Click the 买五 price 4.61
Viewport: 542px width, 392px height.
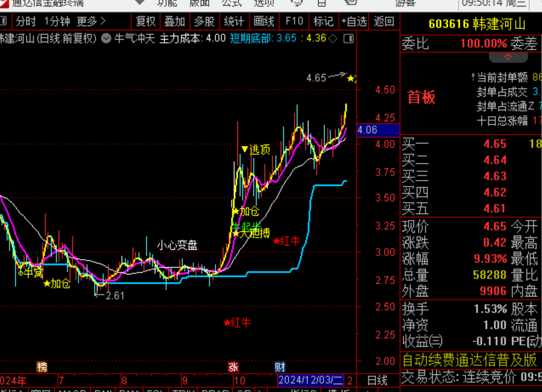[x=495, y=208]
